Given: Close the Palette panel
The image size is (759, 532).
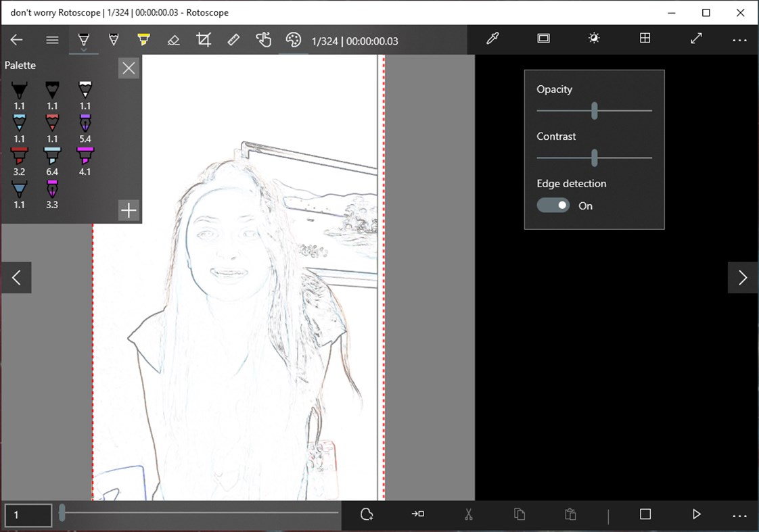Looking at the screenshot, I should 129,68.
